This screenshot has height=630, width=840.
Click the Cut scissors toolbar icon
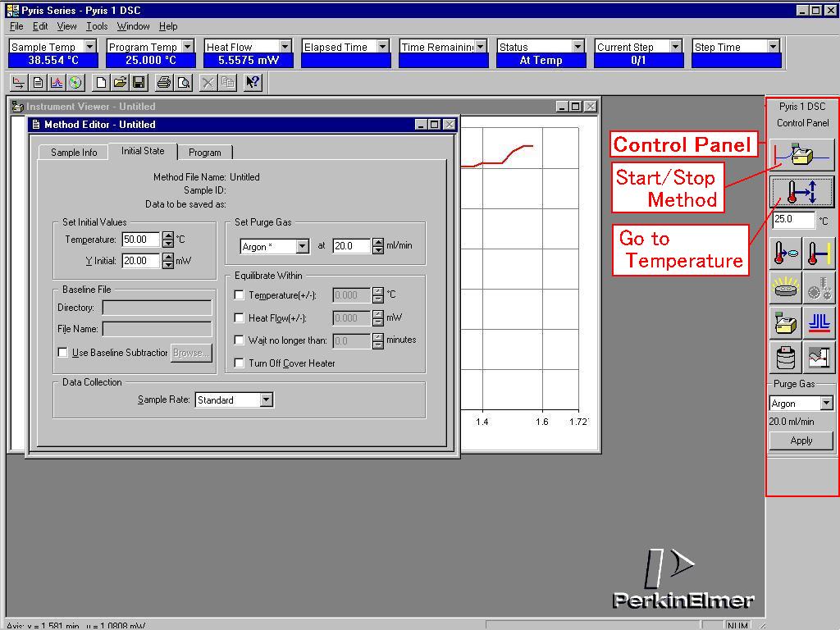tap(208, 83)
